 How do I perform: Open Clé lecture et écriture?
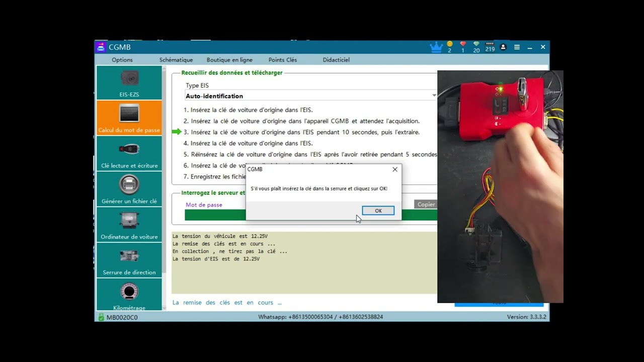129,153
